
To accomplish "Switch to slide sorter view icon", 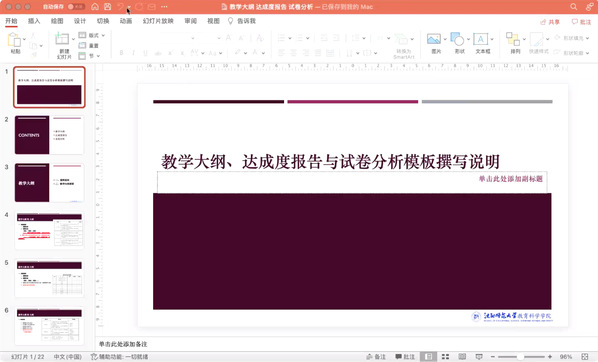I will point(445,357).
